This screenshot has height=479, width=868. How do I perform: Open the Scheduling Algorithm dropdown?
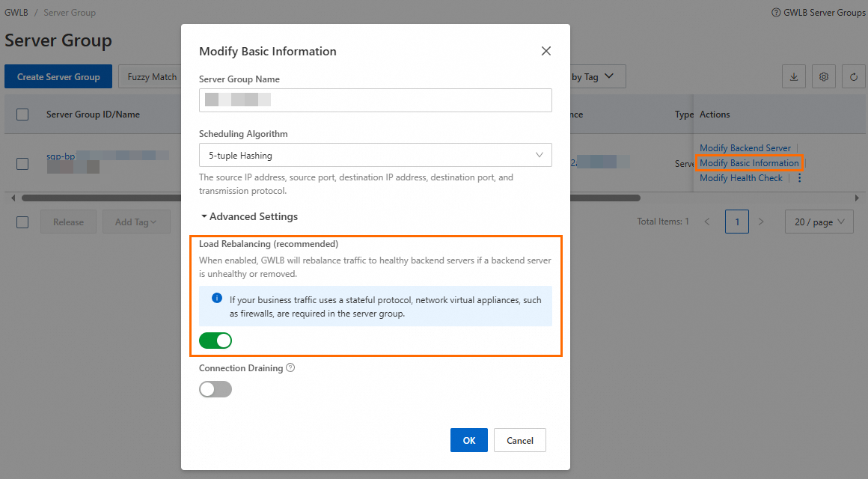[375, 155]
